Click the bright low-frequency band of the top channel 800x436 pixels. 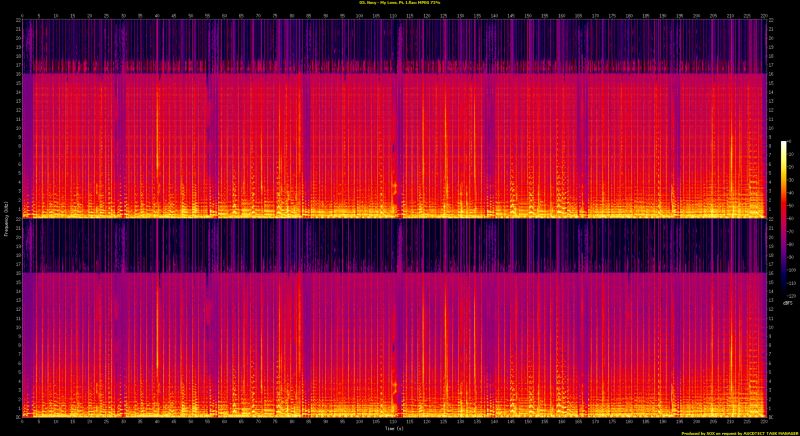tap(400, 213)
